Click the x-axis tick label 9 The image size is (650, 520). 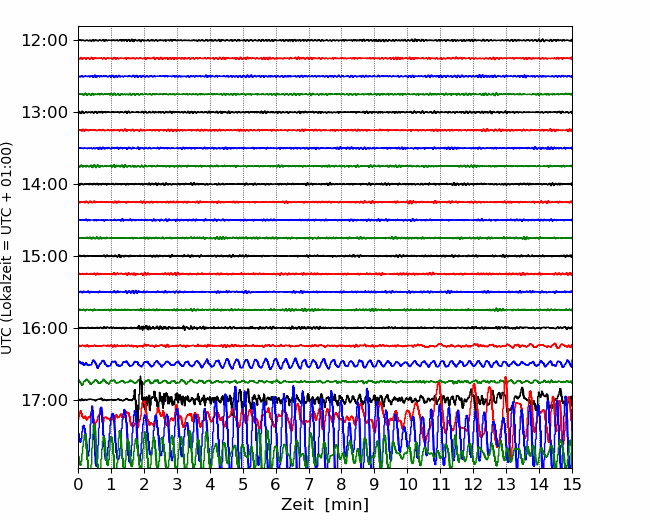[375, 484]
